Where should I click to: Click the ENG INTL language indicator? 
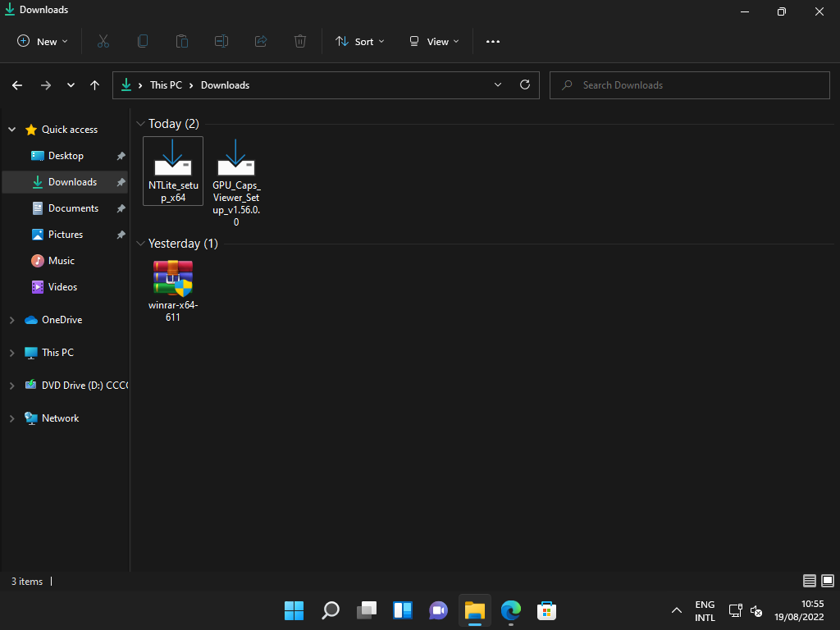click(x=705, y=610)
